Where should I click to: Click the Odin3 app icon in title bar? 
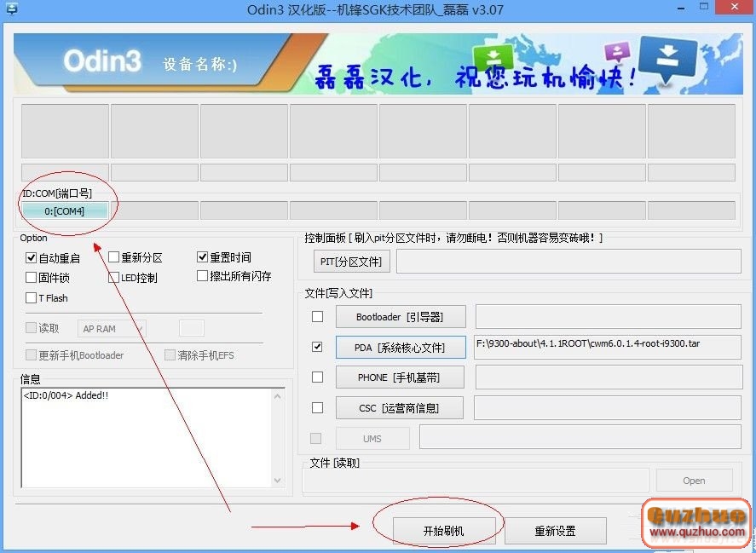10,8
